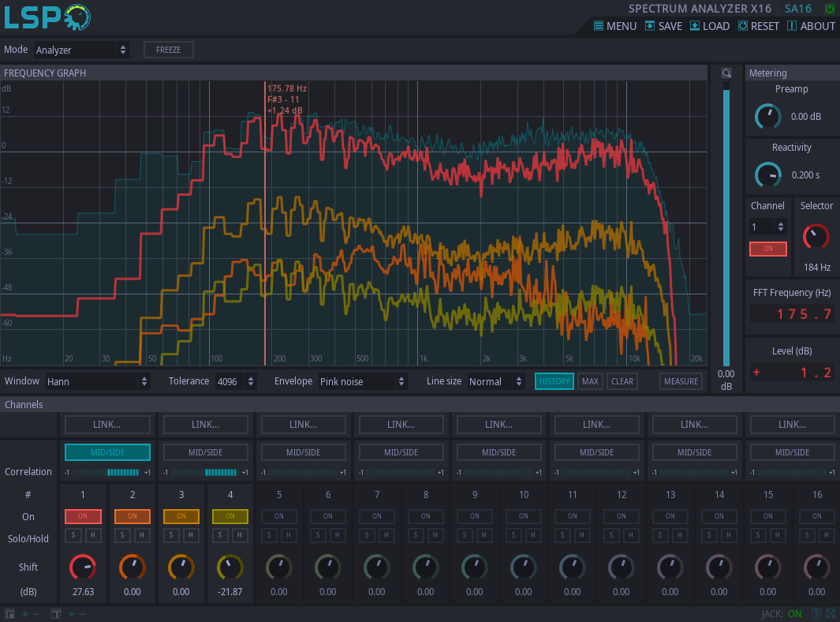Click SAVE in the header bar

664,26
